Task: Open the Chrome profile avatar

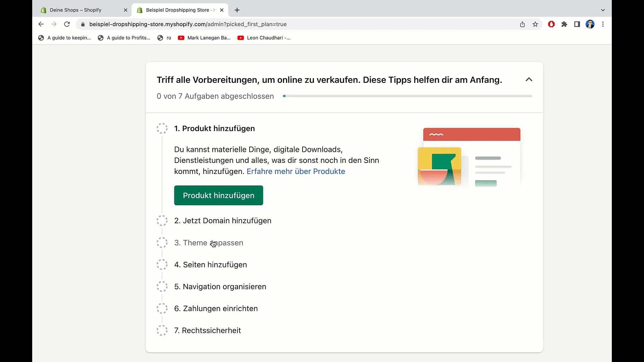Action: coord(590,24)
